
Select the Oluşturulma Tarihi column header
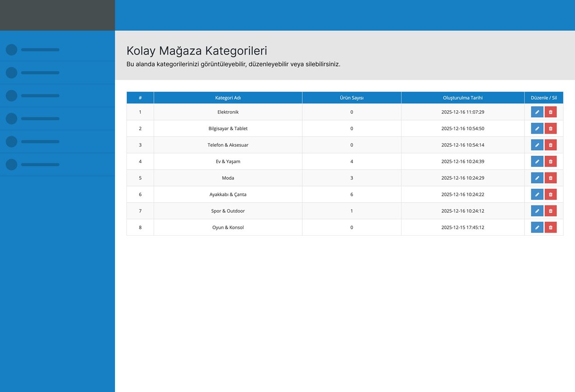[x=463, y=98]
